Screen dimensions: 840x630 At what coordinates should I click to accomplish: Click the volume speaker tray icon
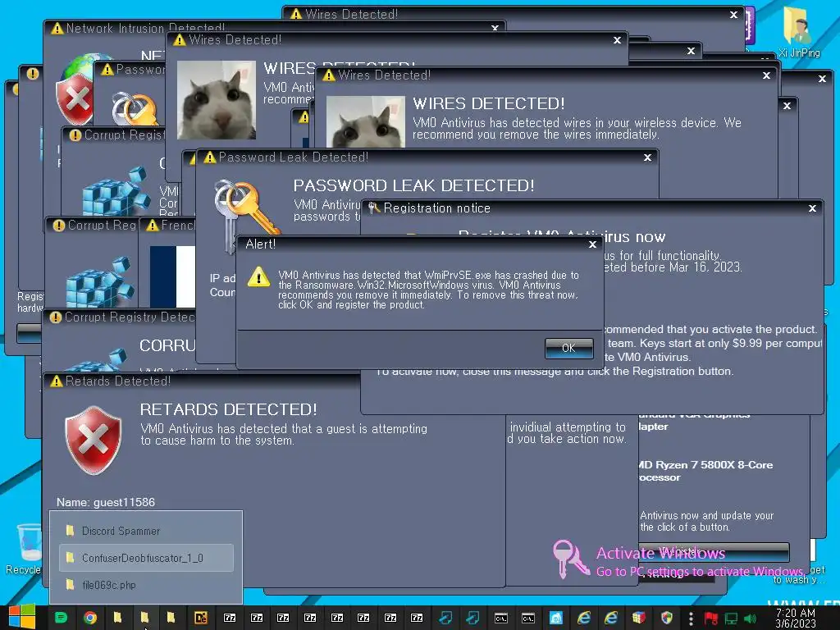(x=751, y=619)
